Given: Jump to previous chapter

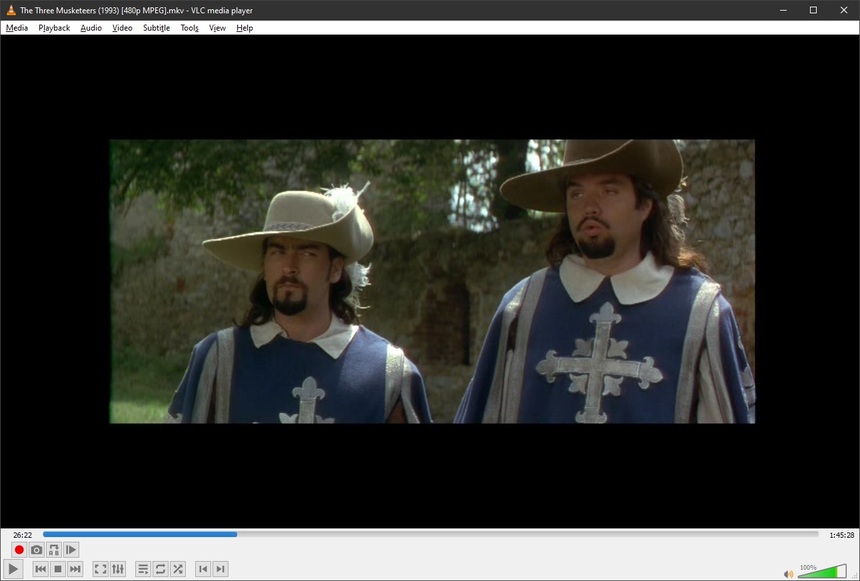Looking at the screenshot, I should [x=203, y=569].
